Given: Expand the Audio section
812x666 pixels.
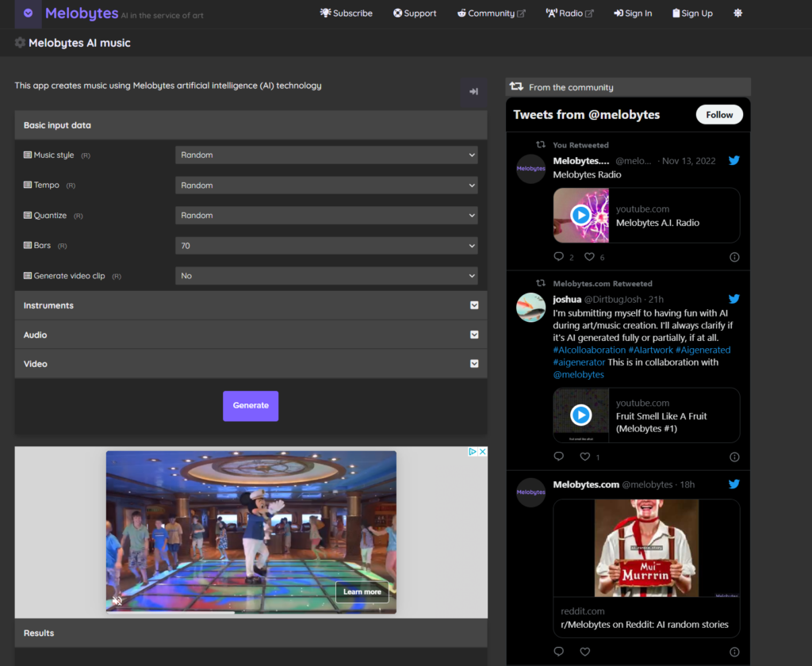Looking at the screenshot, I should [251, 335].
